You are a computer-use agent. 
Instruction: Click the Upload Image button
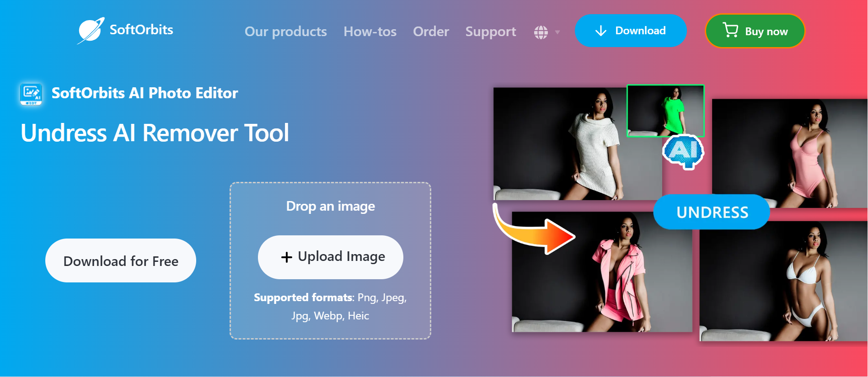click(331, 257)
